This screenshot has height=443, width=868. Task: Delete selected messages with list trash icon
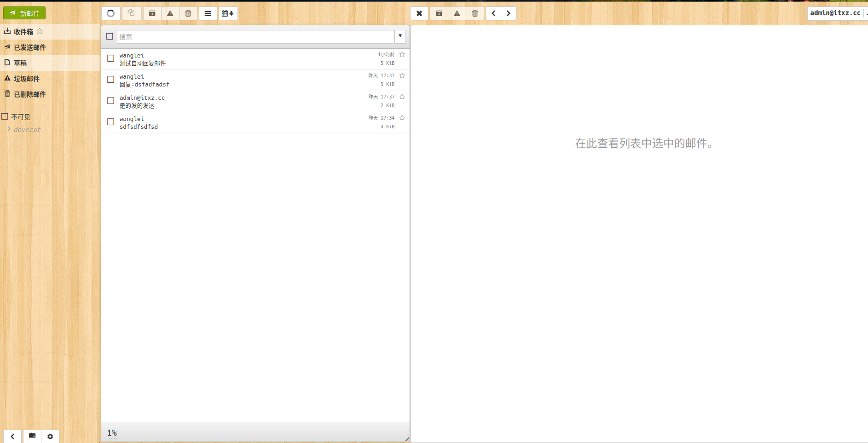click(188, 13)
